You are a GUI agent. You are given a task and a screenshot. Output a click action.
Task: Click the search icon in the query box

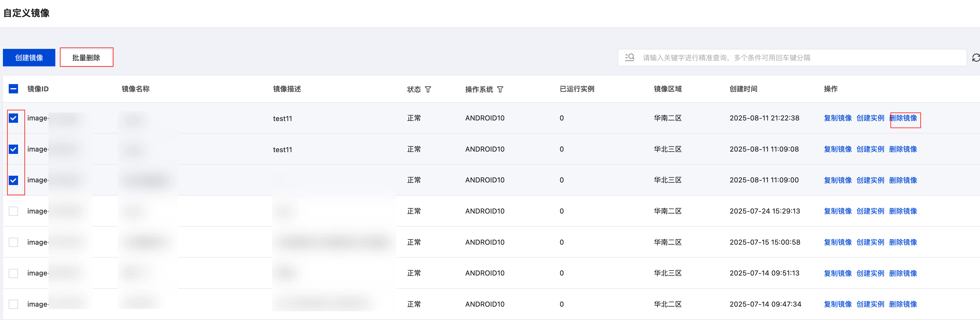tap(630, 57)
